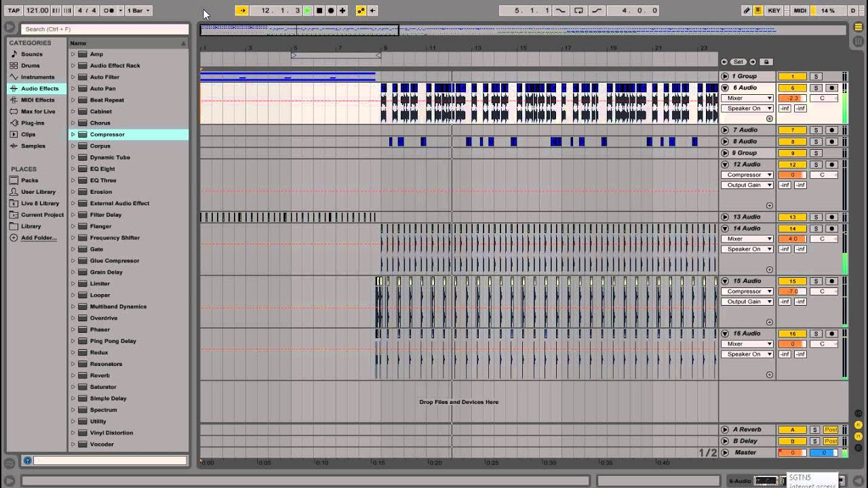Click the Vocoder folder icon
The image size is (868, 488).
pos(83,445)
